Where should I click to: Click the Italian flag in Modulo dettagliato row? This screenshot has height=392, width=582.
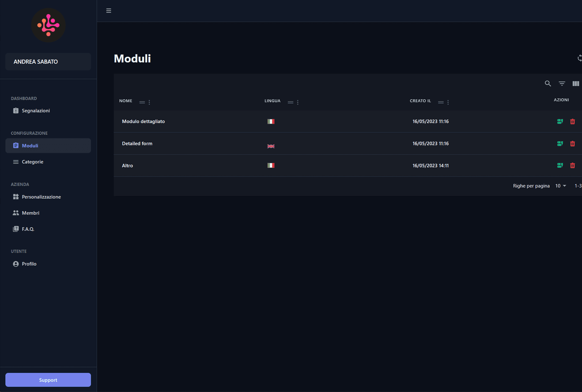[x=271, y=122]
